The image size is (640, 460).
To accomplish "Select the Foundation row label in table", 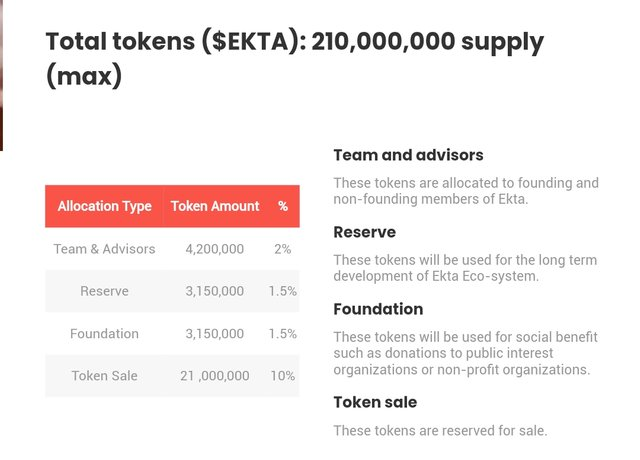I will pos(104,334).
